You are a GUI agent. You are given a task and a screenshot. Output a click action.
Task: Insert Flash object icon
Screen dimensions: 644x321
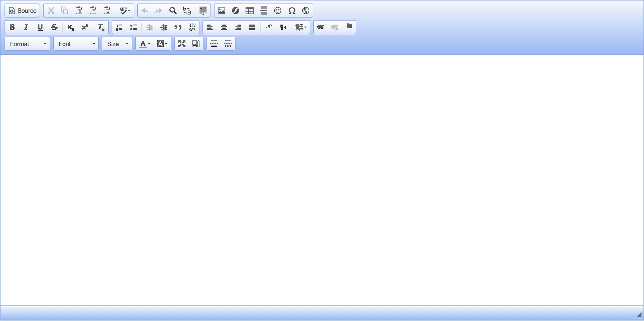tap(236, 11)
